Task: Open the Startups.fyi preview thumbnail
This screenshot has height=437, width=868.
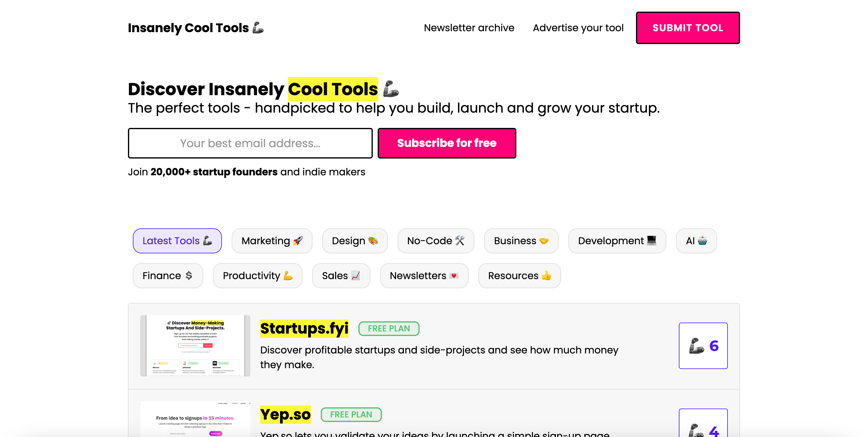Action: pos(195,346)
